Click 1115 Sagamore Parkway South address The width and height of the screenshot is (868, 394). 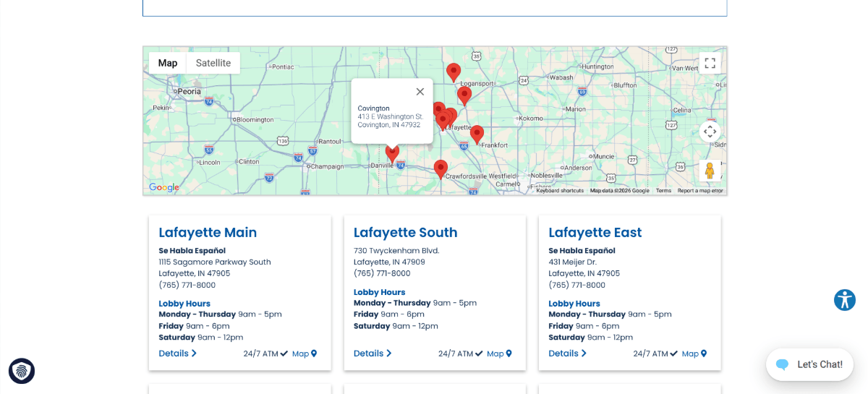(215, 262)
